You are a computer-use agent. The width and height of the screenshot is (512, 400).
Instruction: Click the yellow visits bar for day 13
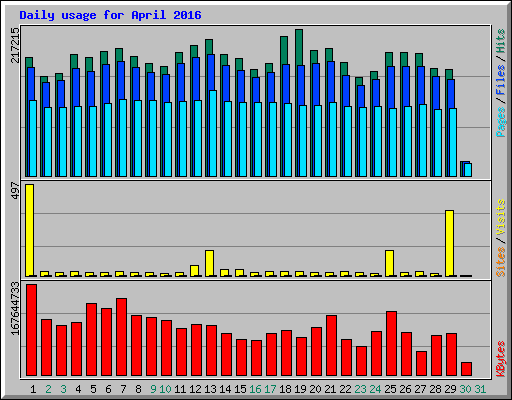(210, 263)
